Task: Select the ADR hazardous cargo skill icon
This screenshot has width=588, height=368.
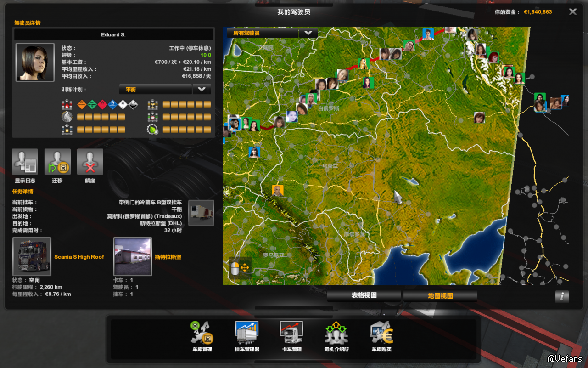Action: pos(67,105)
